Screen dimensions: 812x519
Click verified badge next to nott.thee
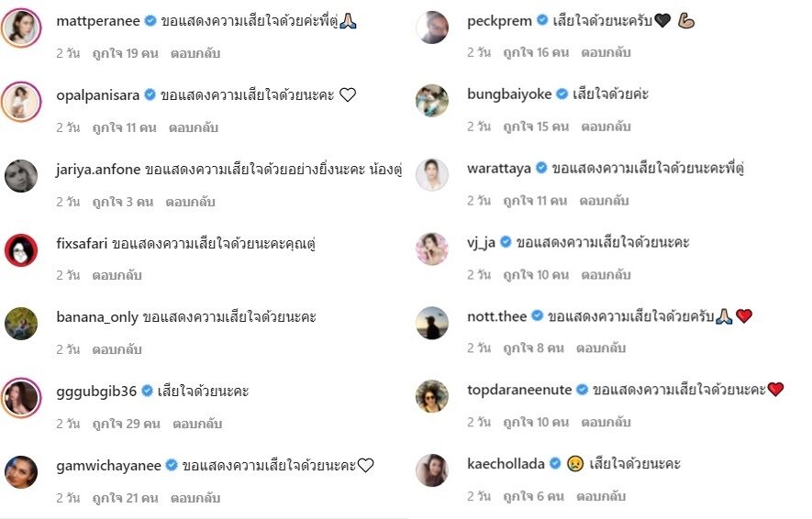(x=538, y=315)
